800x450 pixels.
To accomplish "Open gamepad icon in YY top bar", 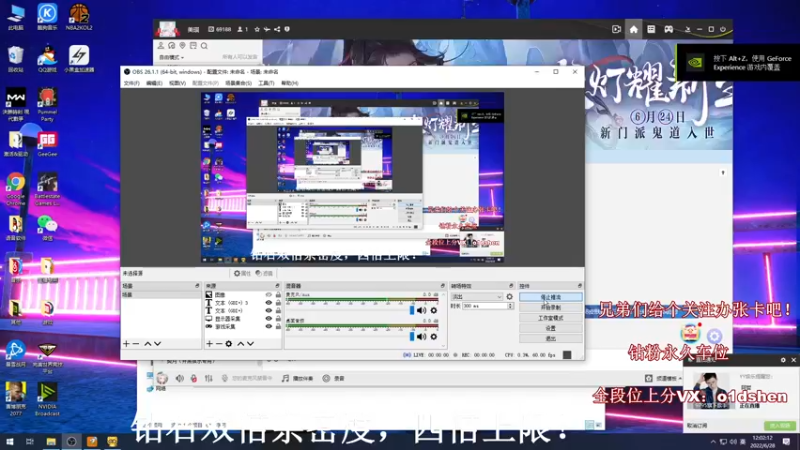I will 668,29.
